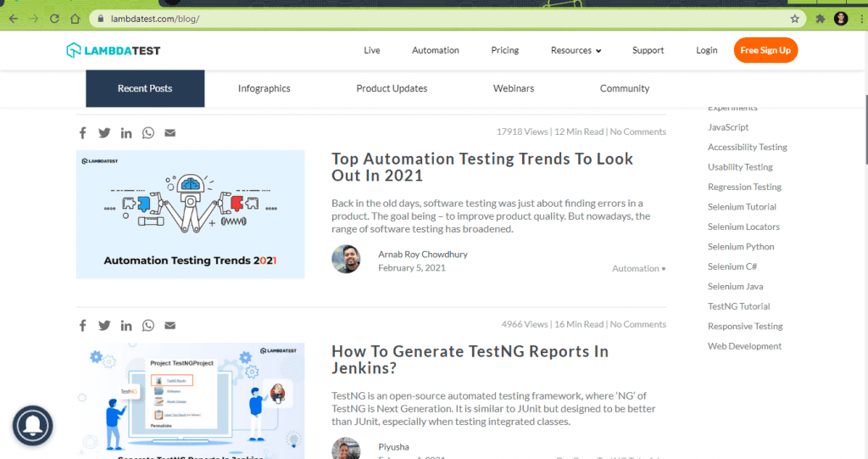Click the Automation Testing Trends 2021 thumbnail
The width and height of the screenshot is (868, 459).
coord(190,215)
